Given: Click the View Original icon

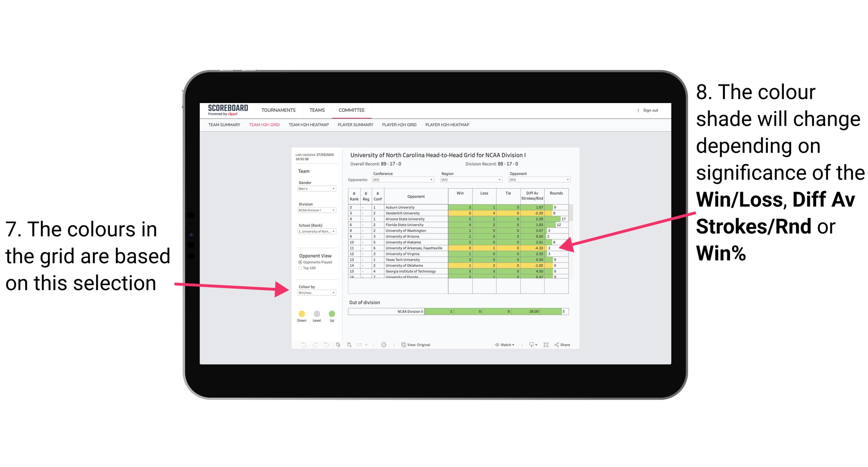Looking at the screenshot, I should 402,345.
